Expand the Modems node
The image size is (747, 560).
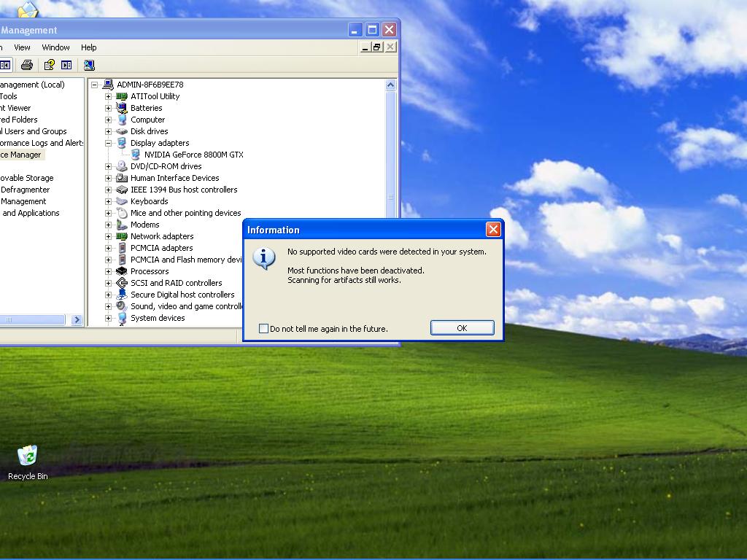[108, 225]
